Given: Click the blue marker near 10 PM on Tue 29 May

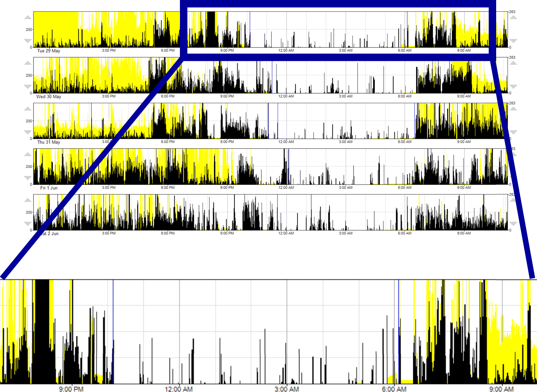Looking at the screenshot, I should coord(250,29).
